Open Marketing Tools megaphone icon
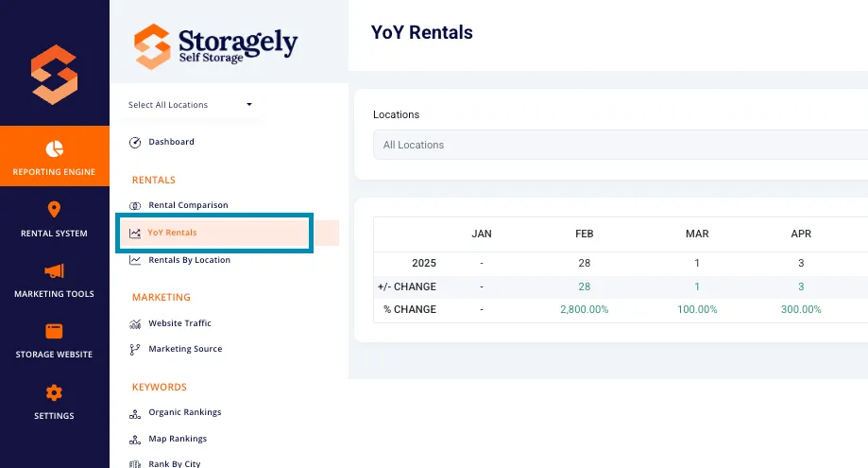 coord(54,270)
